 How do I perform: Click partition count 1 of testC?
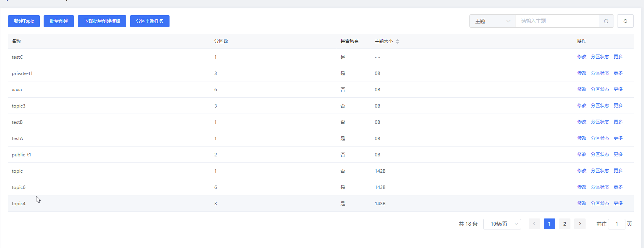[x=215, y=57]
